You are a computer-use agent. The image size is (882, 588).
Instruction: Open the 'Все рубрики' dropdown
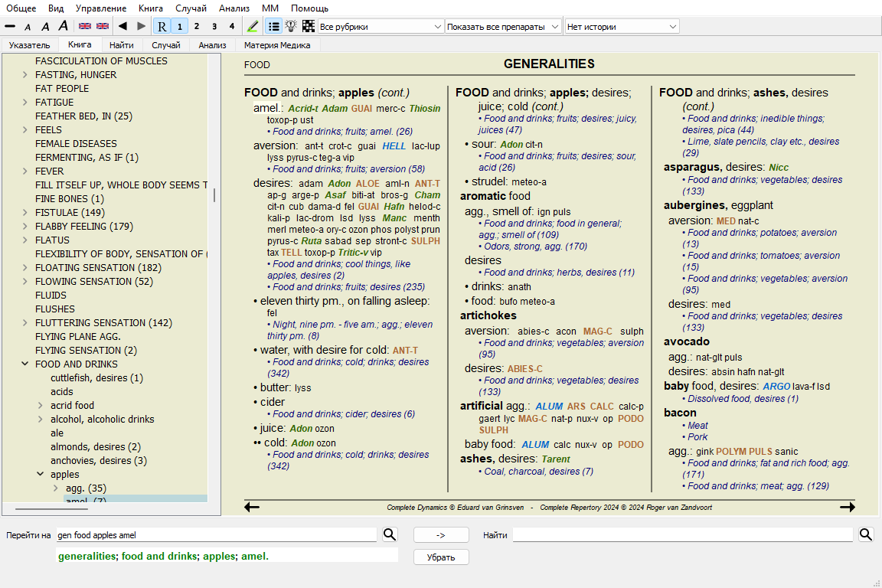(381, 27)
